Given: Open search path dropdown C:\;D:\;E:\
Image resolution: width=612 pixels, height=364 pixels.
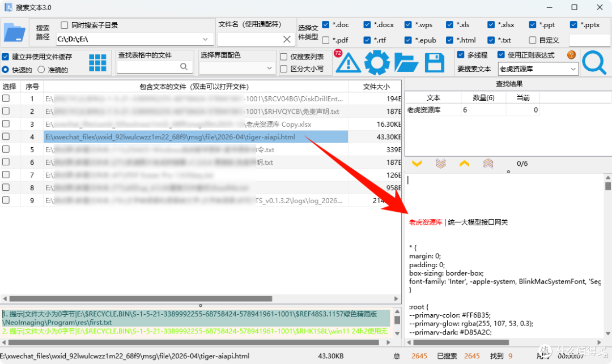Looking at the screenshot, I should (x=205, y=40).
